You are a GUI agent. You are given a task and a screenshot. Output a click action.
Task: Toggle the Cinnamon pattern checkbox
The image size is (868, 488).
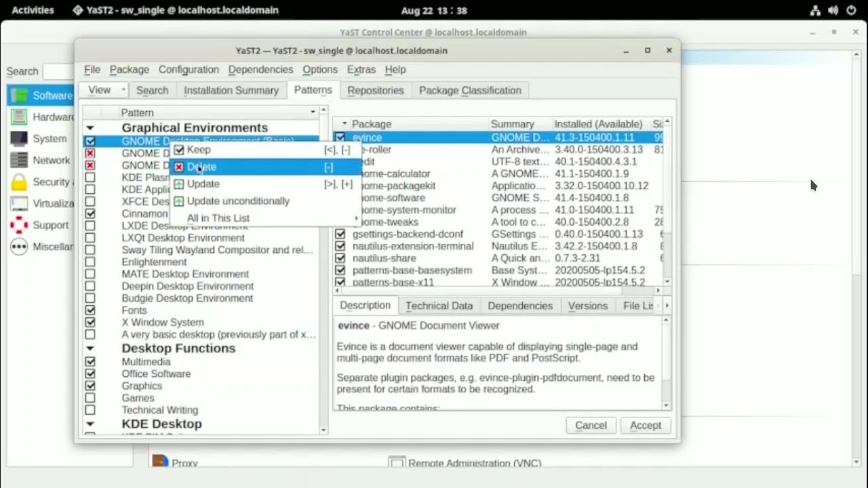90,213
